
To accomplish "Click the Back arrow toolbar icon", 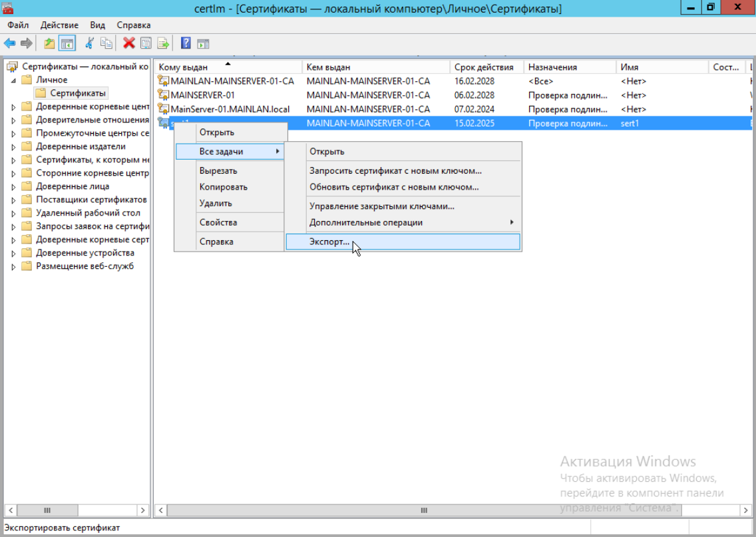I will pyautogui.click(x=9, y=43).
